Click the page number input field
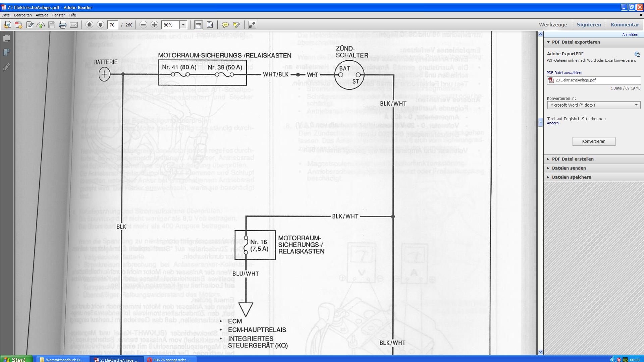 (x=112, y=25)
